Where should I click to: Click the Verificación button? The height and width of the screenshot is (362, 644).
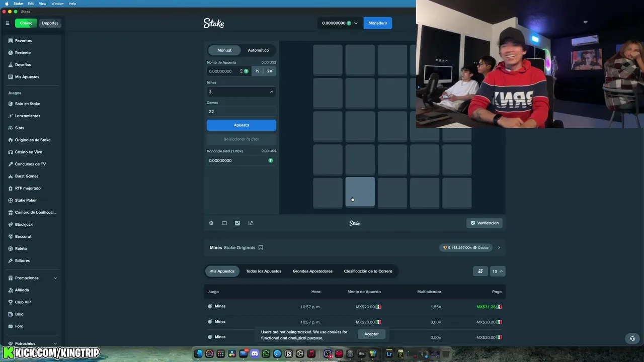click(x=485, y=223)
